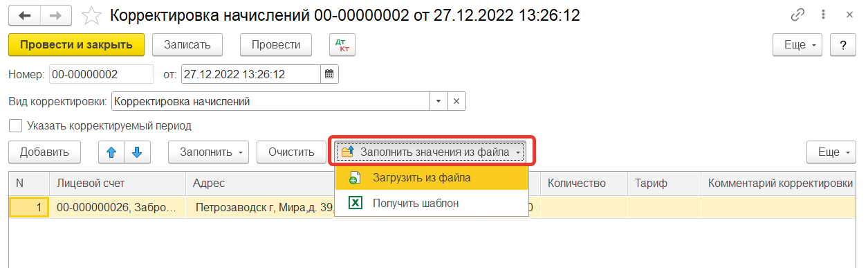
Task: Click the Добавить button
Action: tap(44, 152)
